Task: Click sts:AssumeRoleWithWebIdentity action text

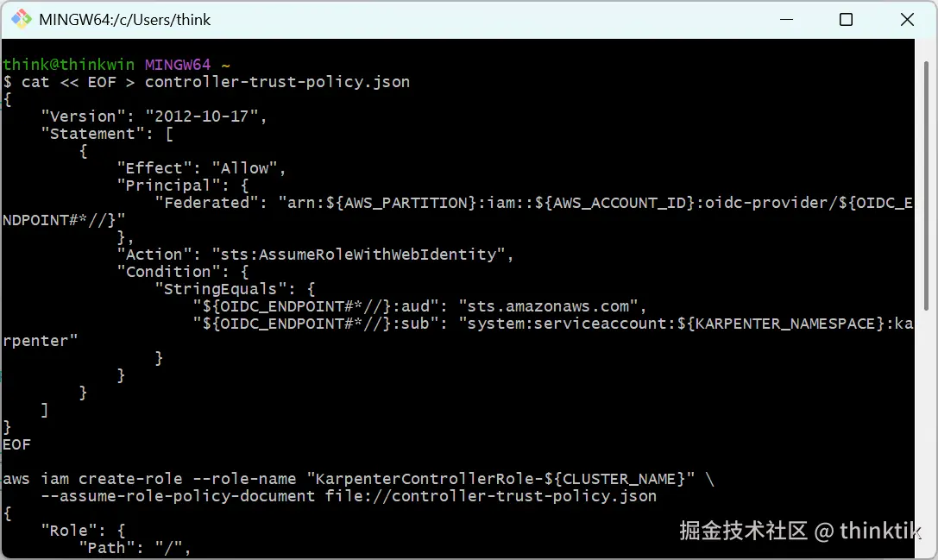Action: tap(359, 255)
